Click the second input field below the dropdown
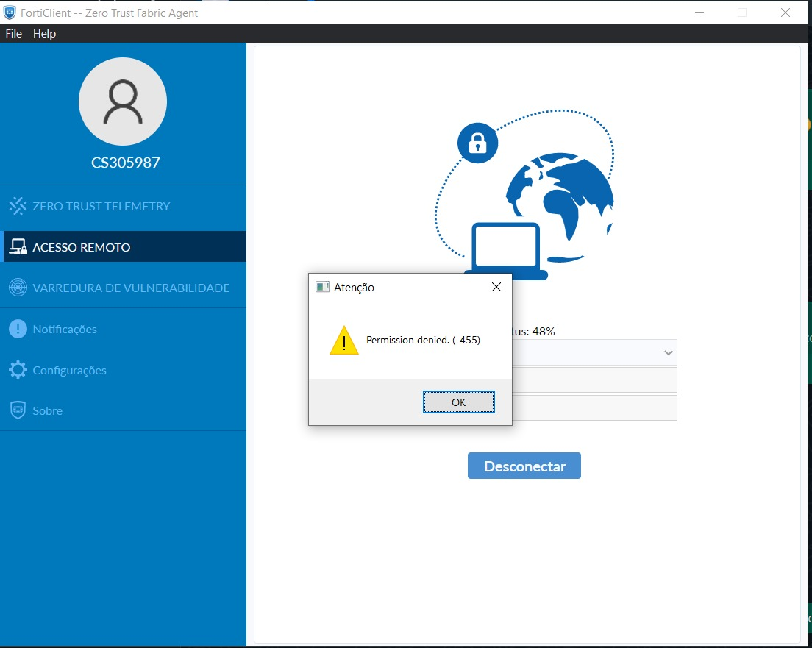Screen dimensions: 812x648 (594, 380)
